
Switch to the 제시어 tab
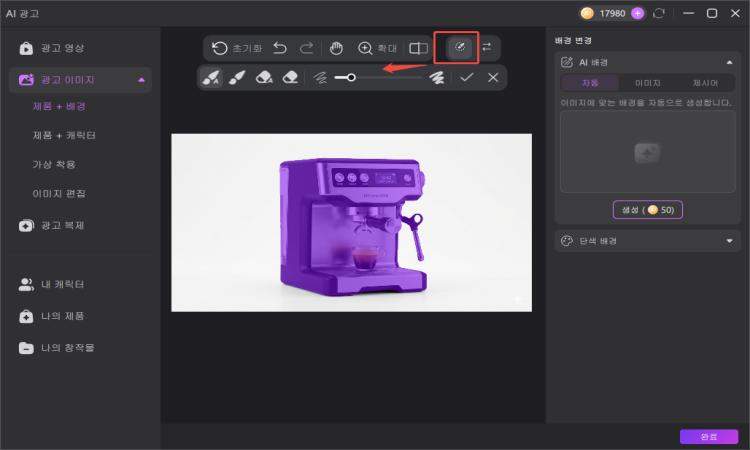(705, 83)
